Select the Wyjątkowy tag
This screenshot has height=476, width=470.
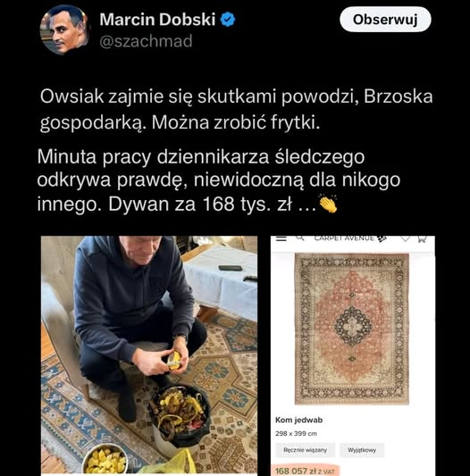pos(362,450)
